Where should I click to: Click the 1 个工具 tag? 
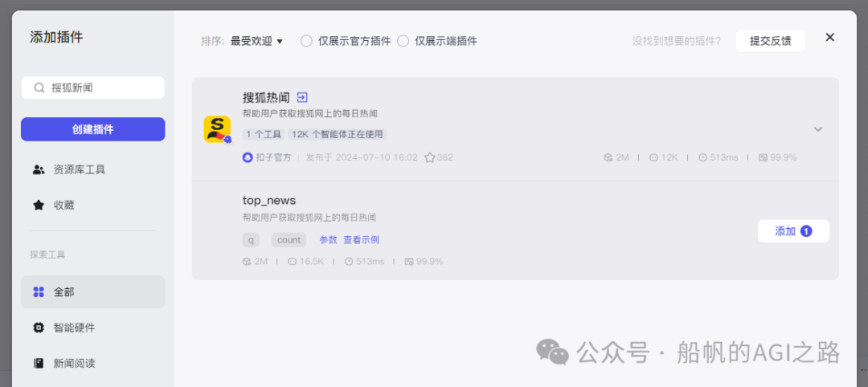pos(264,134)
